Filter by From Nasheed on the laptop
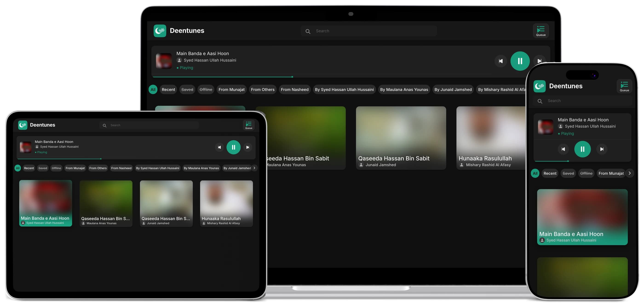This screenshot has height=307, width=644. 294,90
